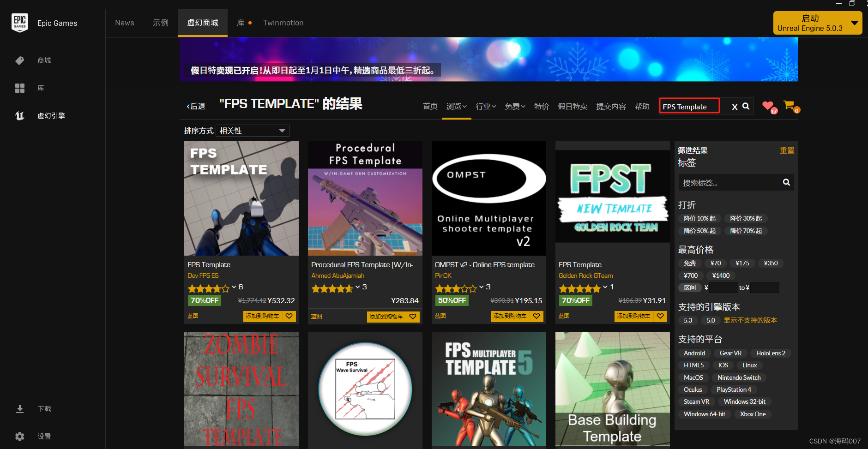Select the 虚幻商城 marketplace tab
This screenshot has width=868, height=449.
(x=203, y=23)
